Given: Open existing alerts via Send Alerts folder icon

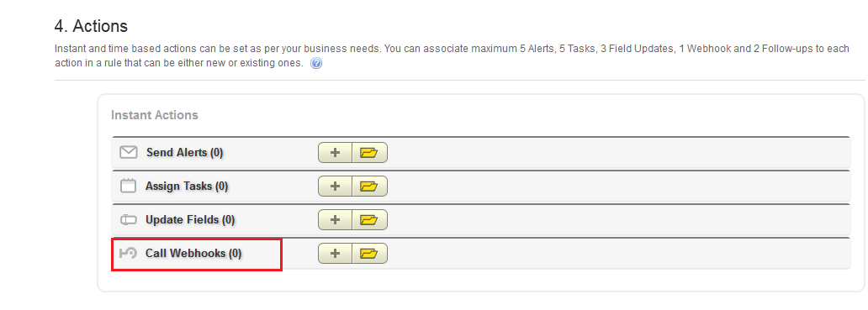Looking at the screenshot, I should pos(369,153).
